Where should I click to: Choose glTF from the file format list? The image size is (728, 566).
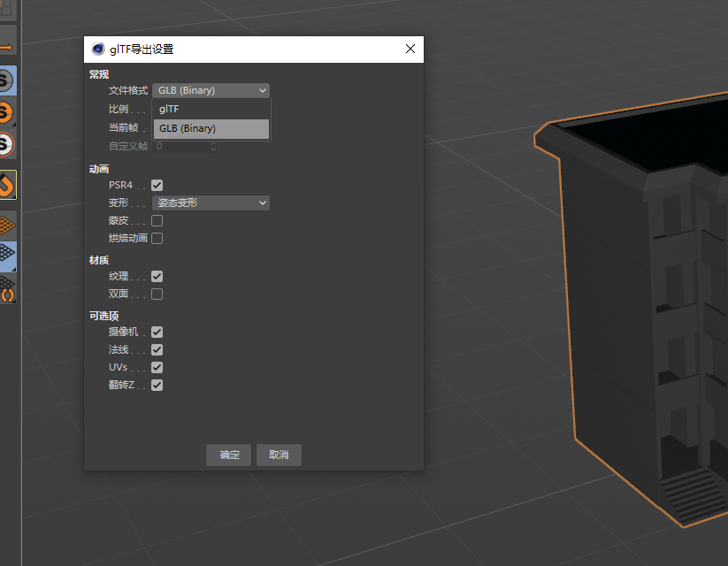[211, 110]
